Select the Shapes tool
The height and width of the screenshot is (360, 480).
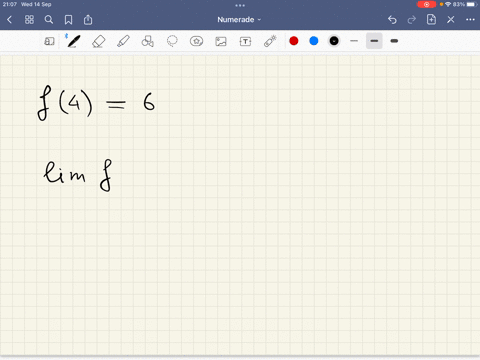148,41
